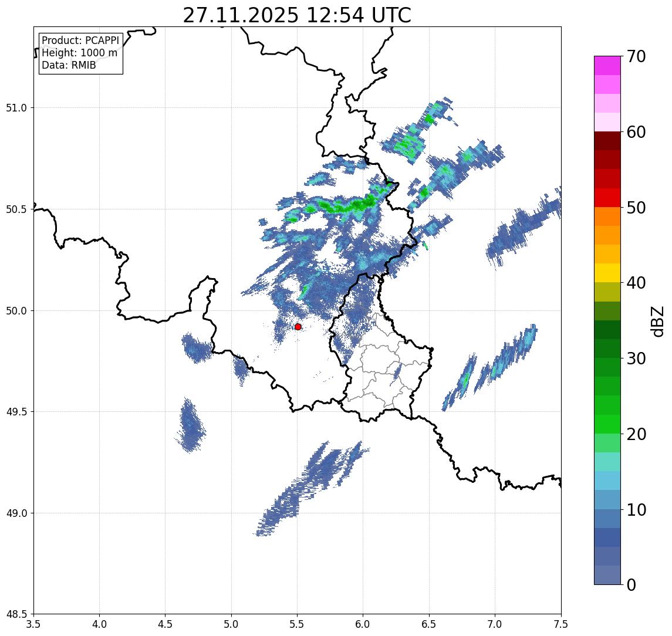Viewport: 672px width, 636px height.
Task: Click the yellow colorbar swatch at 40 dBZ
Action: [x=607, y=273]
